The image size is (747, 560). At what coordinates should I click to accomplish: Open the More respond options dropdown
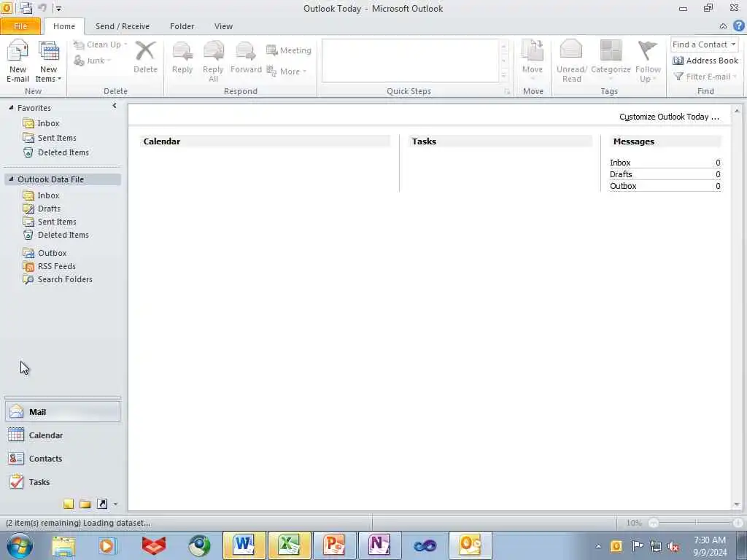(x=286, y=71)
